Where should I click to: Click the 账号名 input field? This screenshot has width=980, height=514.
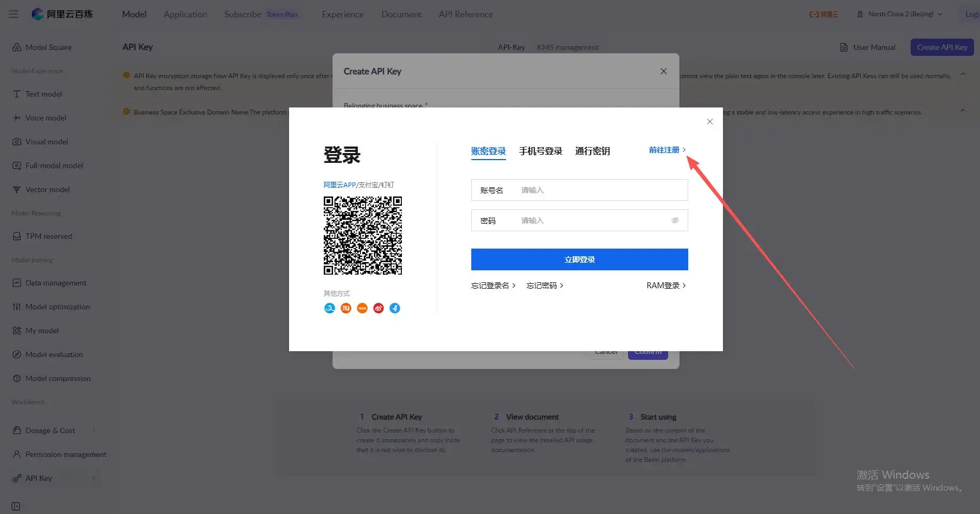coord(579,190)
